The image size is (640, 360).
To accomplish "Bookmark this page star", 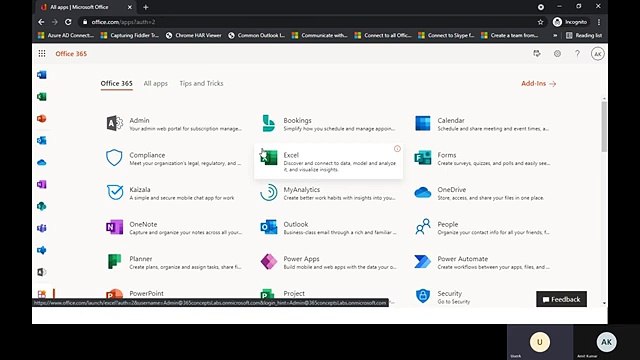I will click(x=540, y=22).
